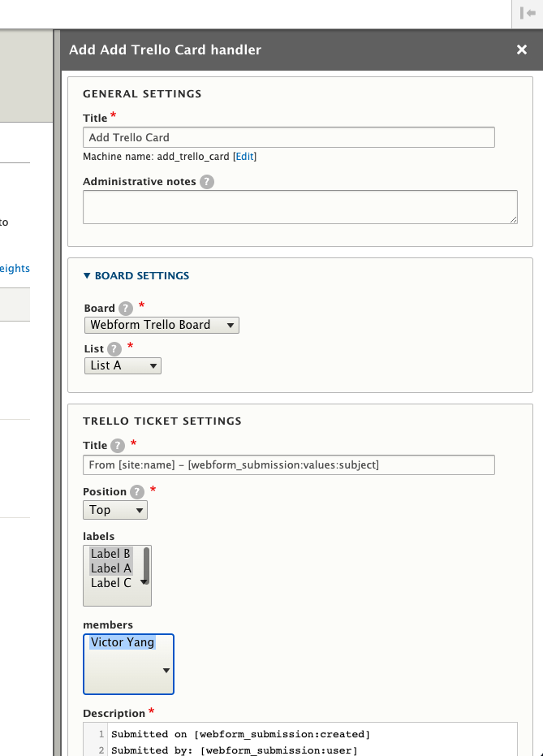543x756 pixels.
Task: Click the Position field help icon
Action: [x=136, y=491]
